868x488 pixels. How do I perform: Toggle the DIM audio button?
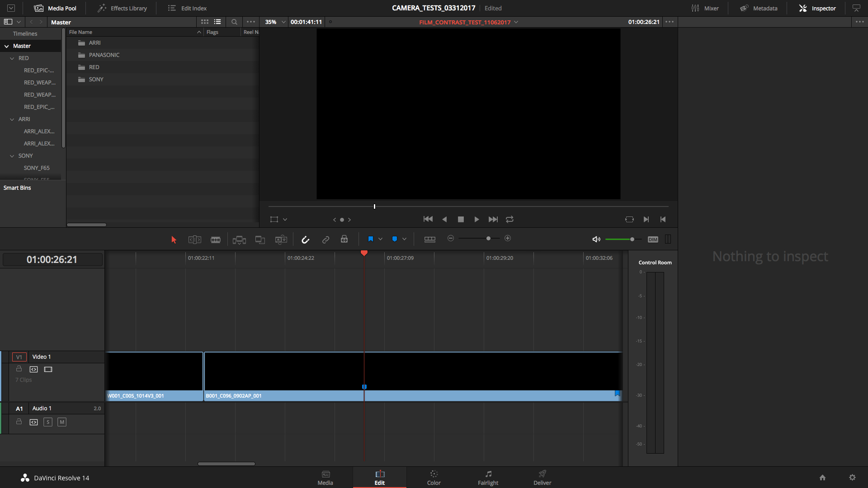pyautogui.click(x=653, y=239)
